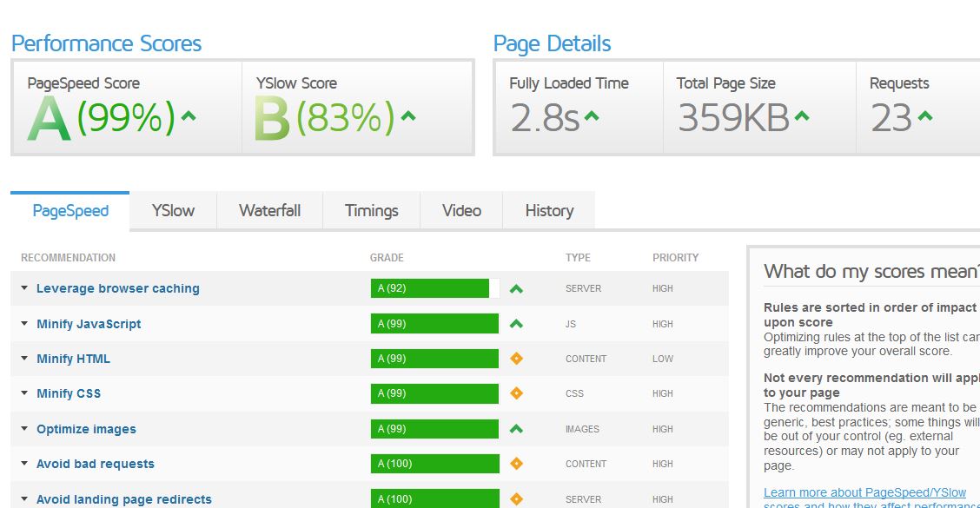
Task: Follow the Learn more about PageSpeed/YSlow link
Action: (x=865, y=493)
